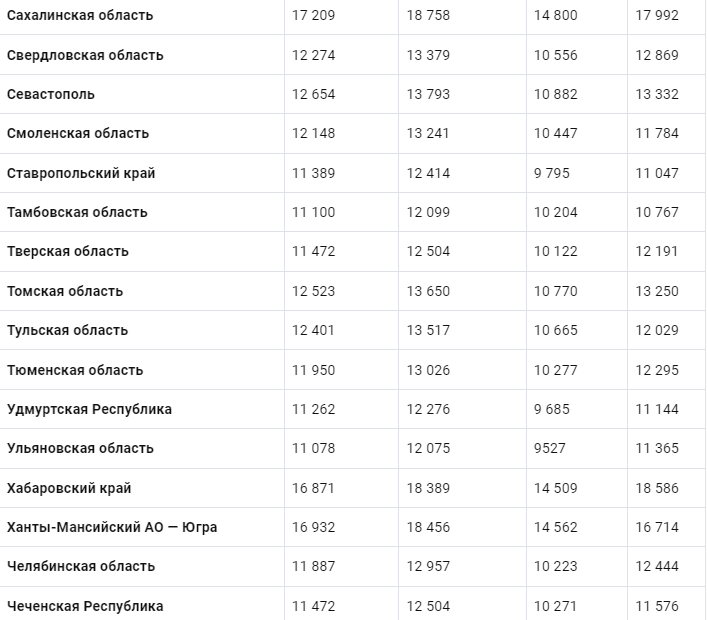Click the Удмуртская Республика label

click(89, 409)
